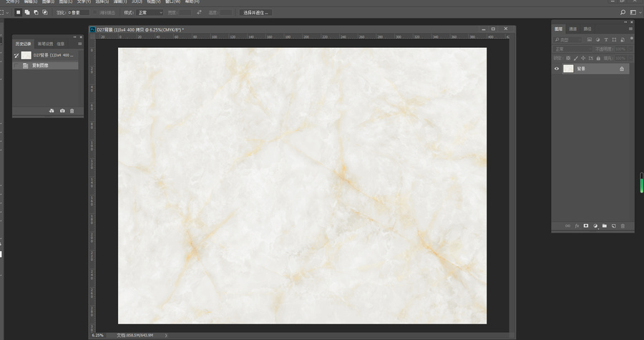The width and height of the screenshot is (644, 340).
Task: Click the zoom level 6.25% field
Action: (98, 336)
